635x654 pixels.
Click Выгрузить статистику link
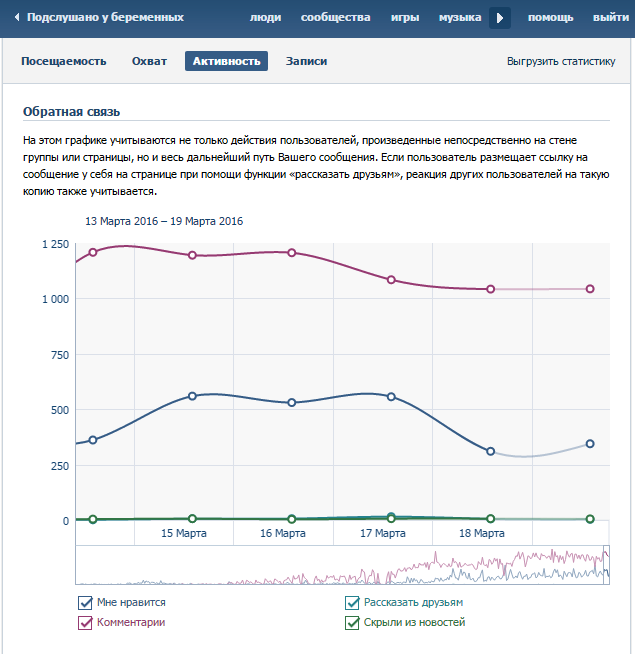tap(560, 61)
